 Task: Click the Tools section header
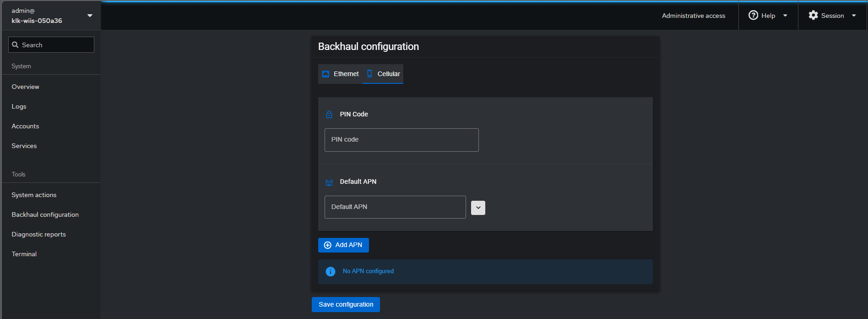tap(18, 174)
